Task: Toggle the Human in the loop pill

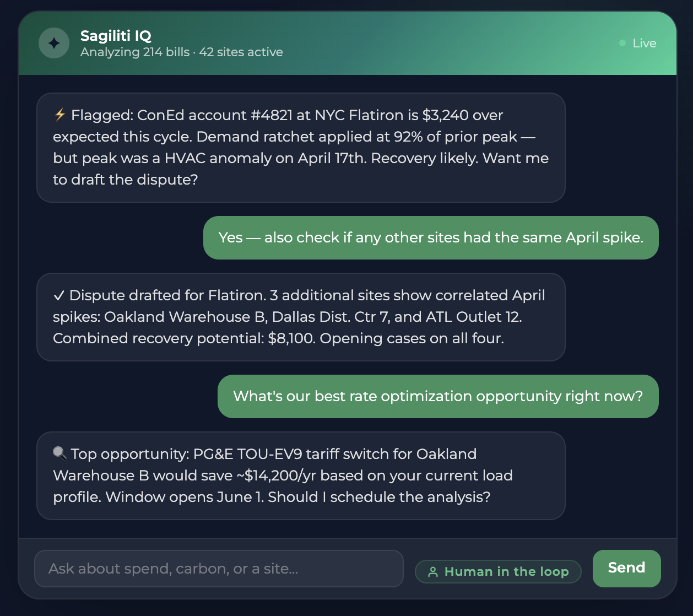Action: pos(498,571)
